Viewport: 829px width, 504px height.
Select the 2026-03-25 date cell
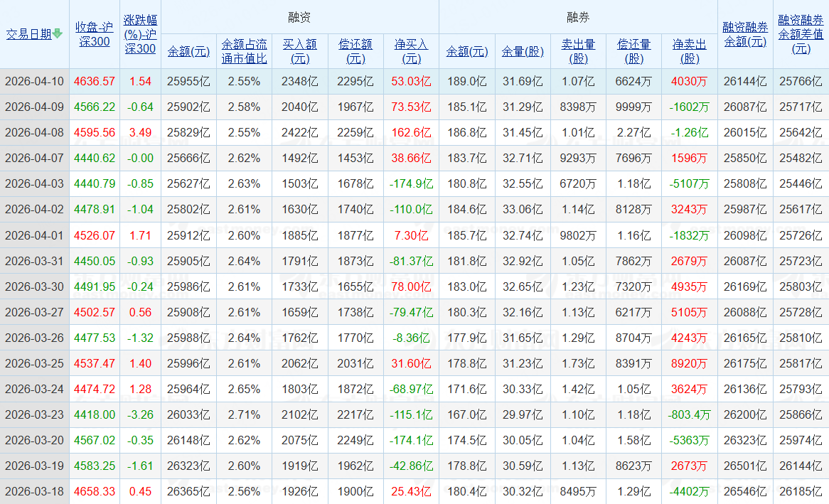(34, 363)
